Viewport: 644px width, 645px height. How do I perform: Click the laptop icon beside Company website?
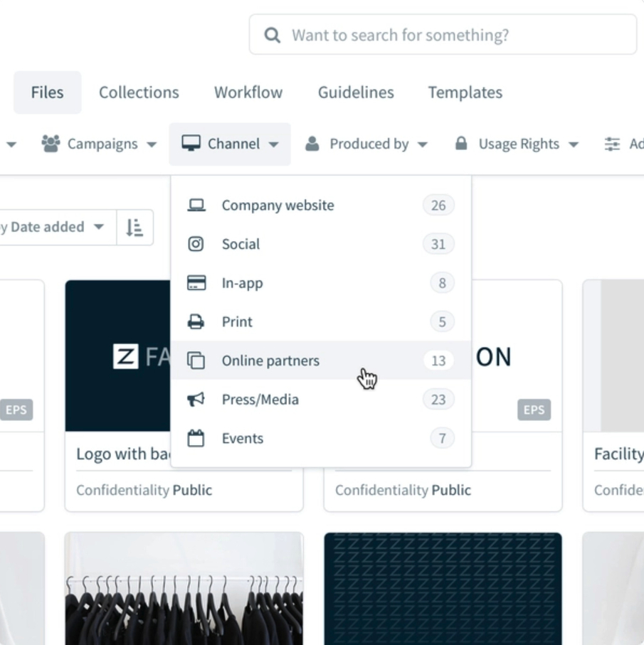click(196, 205)
